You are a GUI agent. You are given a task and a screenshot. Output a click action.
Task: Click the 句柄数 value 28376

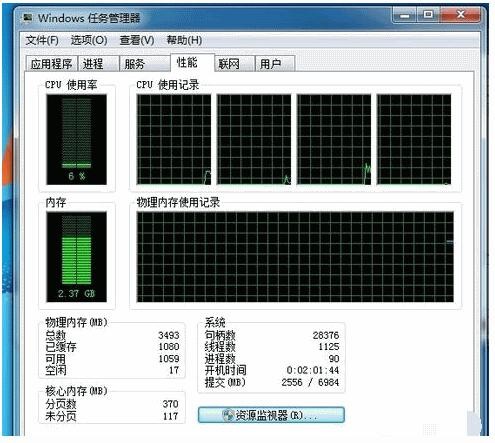326,335
